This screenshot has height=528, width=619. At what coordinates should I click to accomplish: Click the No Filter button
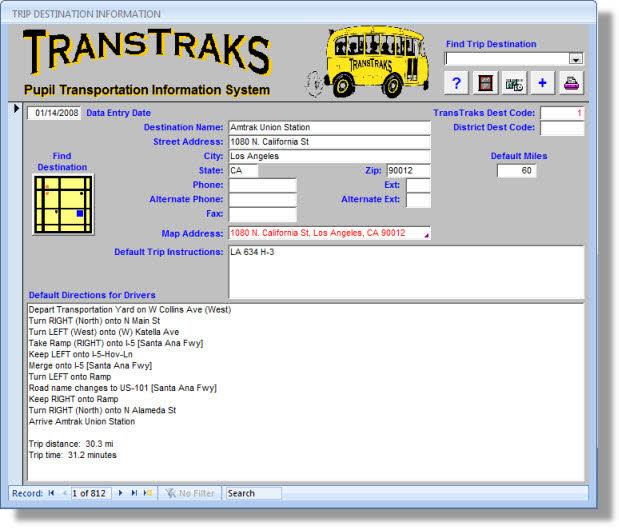point(191,493)
